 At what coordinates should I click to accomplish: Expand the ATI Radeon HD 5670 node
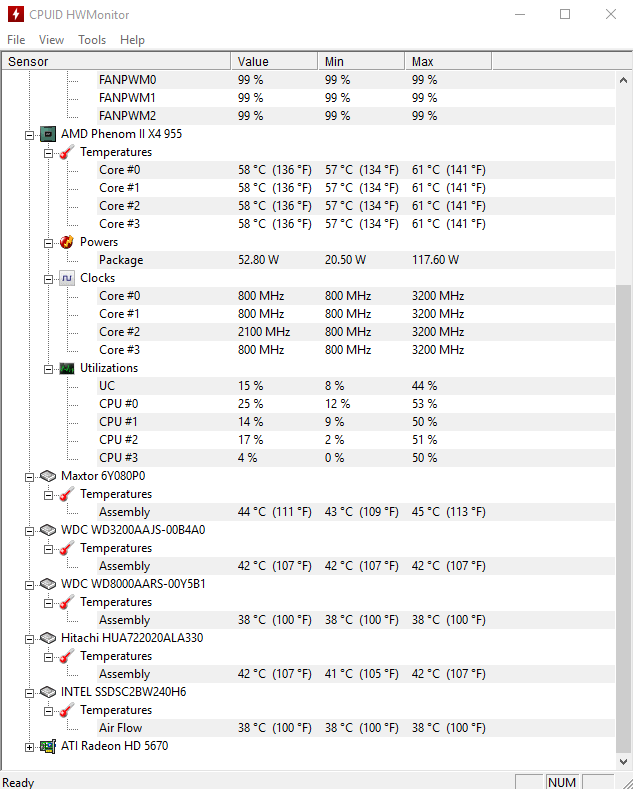pyautogui.click(x=30, y=747)
